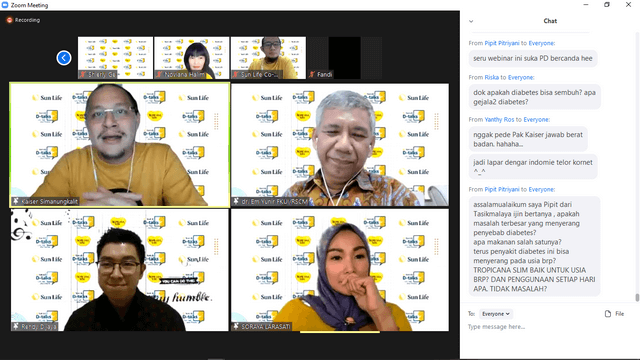Click the muted mic icon on Noviana Halim thumbnail
Screen dimensions: 640x360
tap(159, 74)
